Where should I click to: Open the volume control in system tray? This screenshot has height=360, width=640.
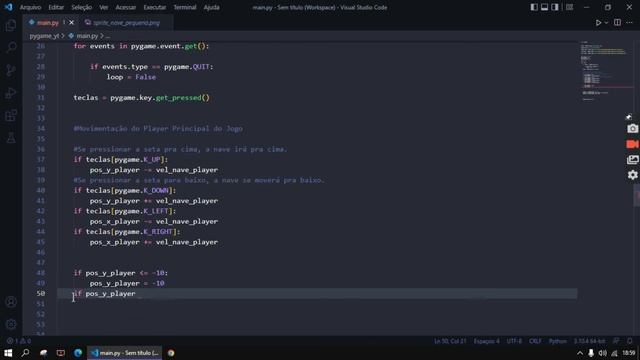pyautogui.click(x=602, y=353)
